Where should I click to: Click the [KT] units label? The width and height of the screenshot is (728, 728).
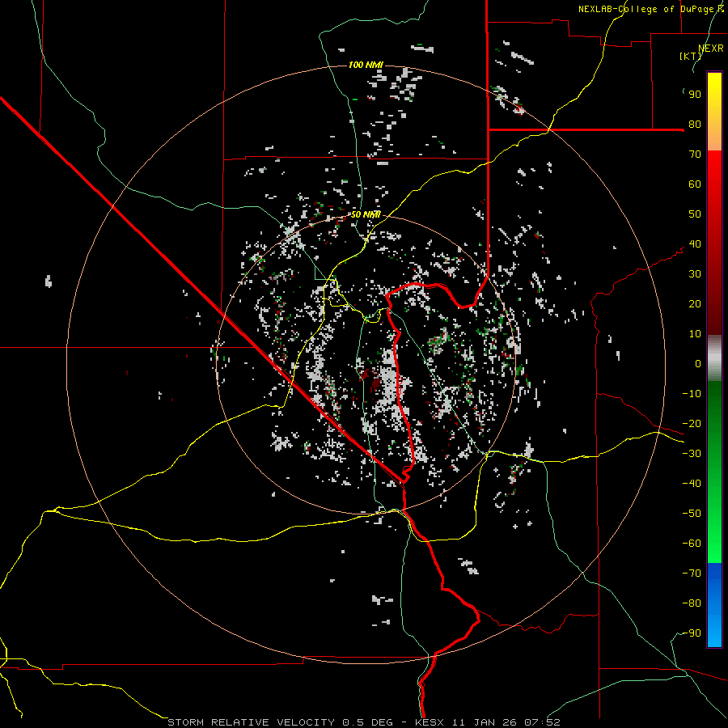click(x=690, y=56)
